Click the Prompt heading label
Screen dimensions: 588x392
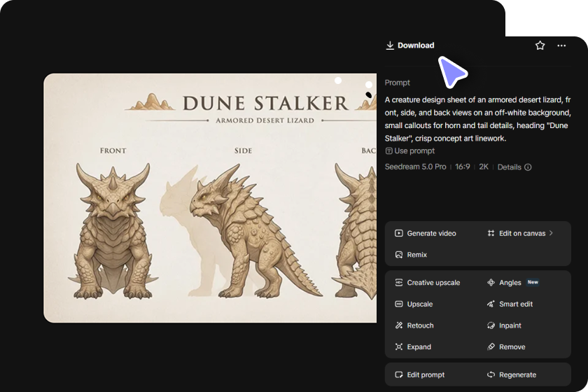coord(397,83)
